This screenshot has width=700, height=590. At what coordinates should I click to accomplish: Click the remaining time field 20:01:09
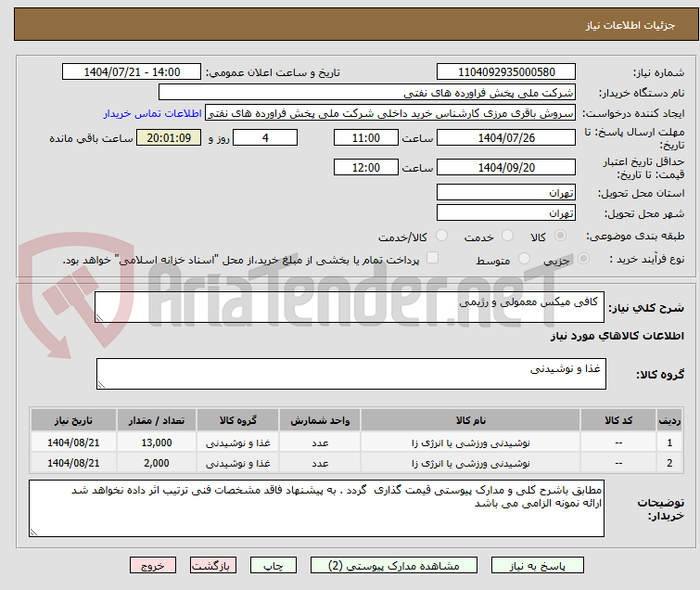(x=169, y=137)
